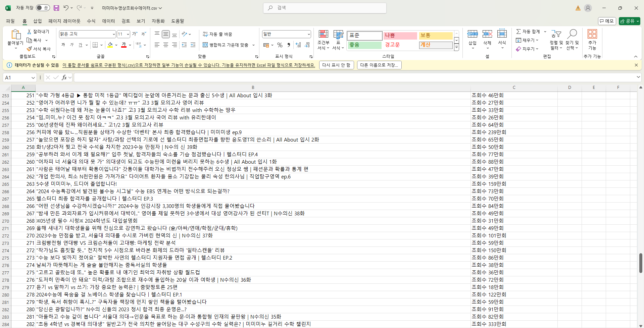Click the Undo arrow icon

[66, 8]
